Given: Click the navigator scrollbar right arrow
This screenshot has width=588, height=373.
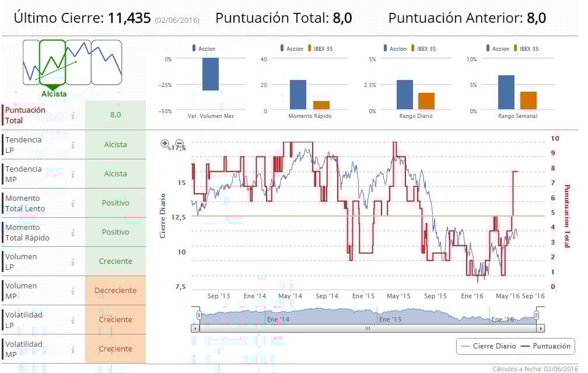Looking at the screenshot, I should pyautogui.click(x=540, y=328).
